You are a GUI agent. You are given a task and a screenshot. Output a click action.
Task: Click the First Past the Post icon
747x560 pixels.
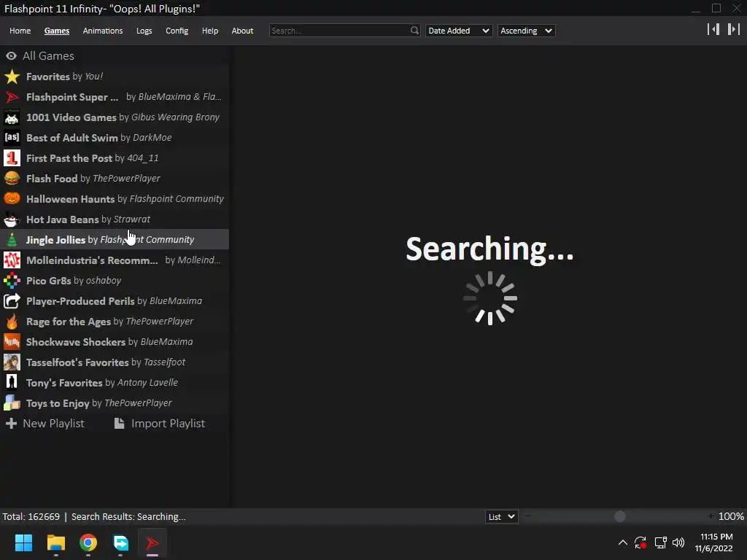coord(12,158)
